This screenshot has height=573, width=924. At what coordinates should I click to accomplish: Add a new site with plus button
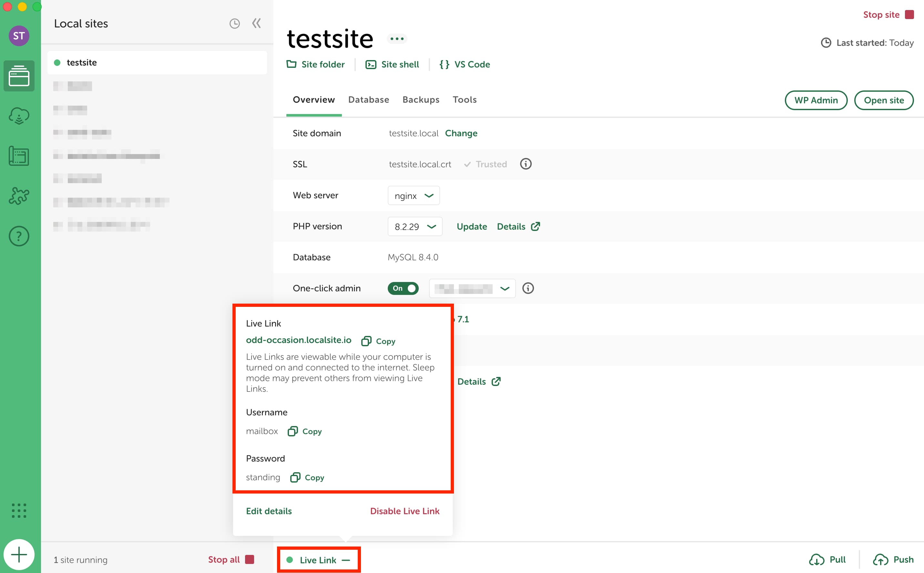(x=19, y=555)
